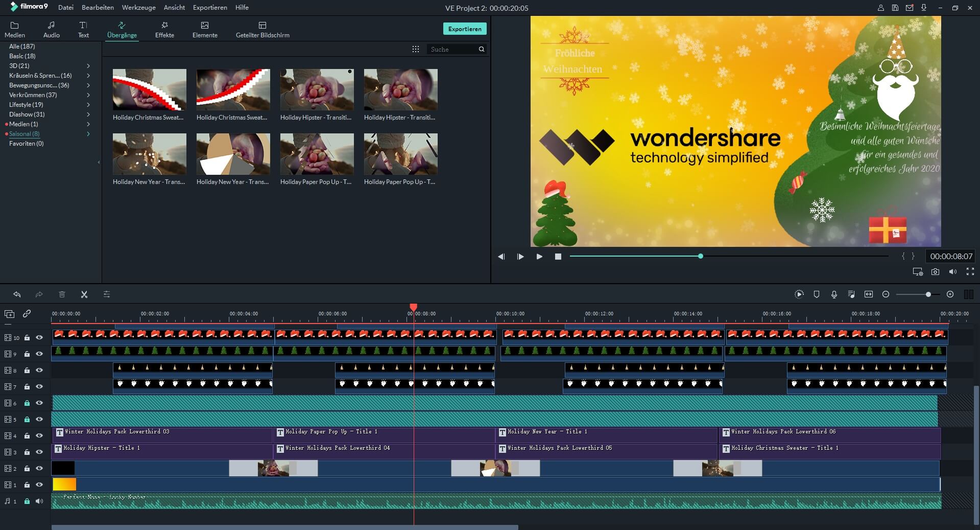Click the track height toggle icon
Screen dimensions: 980x530
[968, 294]
